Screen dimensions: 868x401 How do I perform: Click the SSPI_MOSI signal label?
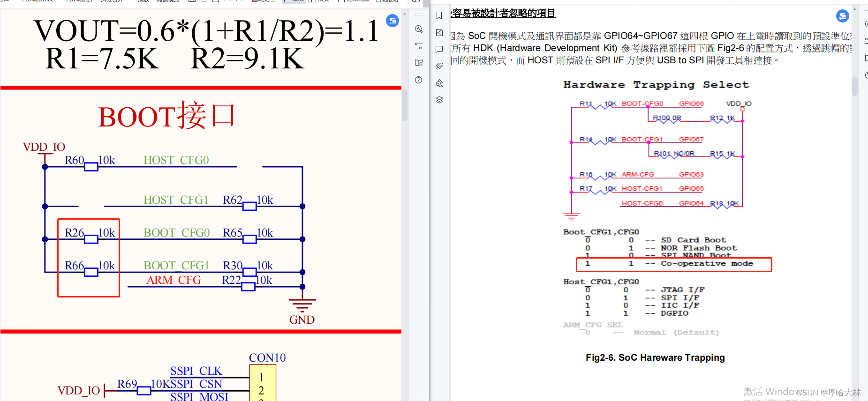point(199,397)
